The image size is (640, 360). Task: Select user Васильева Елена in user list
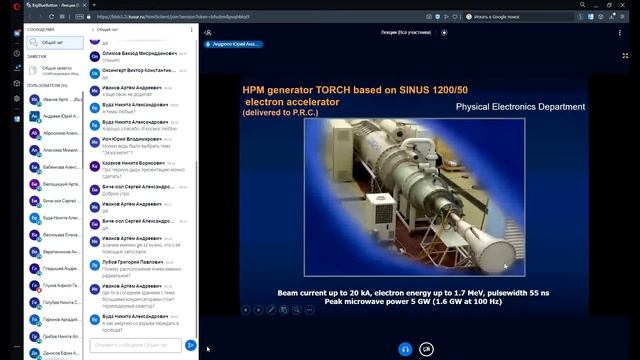click(55, 235)
